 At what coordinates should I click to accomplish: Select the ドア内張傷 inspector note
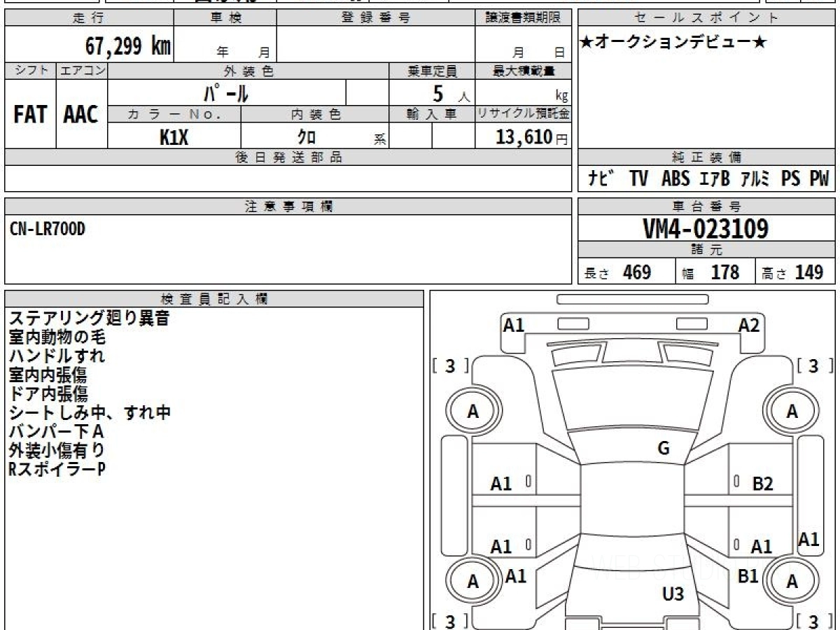[x=48, y=393]
